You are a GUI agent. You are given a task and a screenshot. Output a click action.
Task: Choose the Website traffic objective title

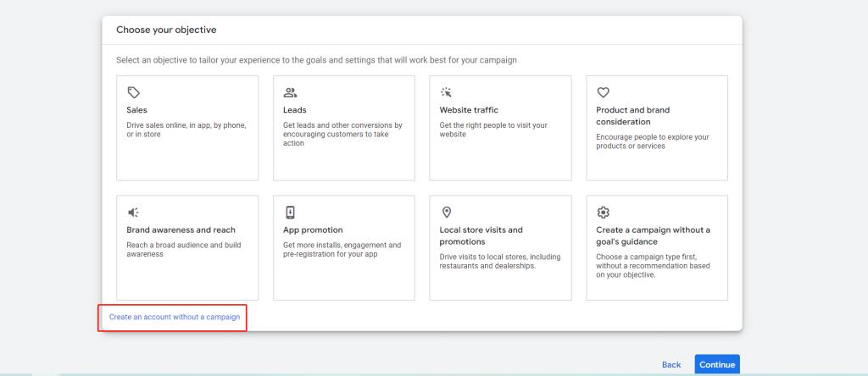click(469, 110)
